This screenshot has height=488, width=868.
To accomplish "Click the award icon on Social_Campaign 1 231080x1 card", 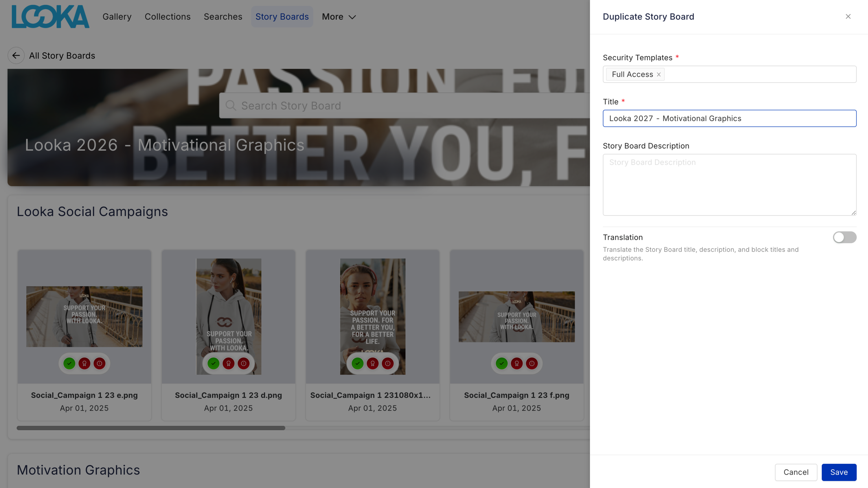I will pos(373,363).
